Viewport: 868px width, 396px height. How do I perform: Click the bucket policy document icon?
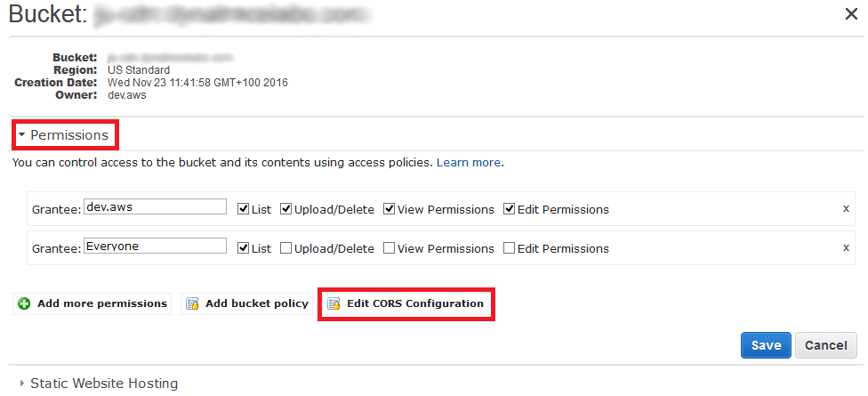[x=192, y=304]
